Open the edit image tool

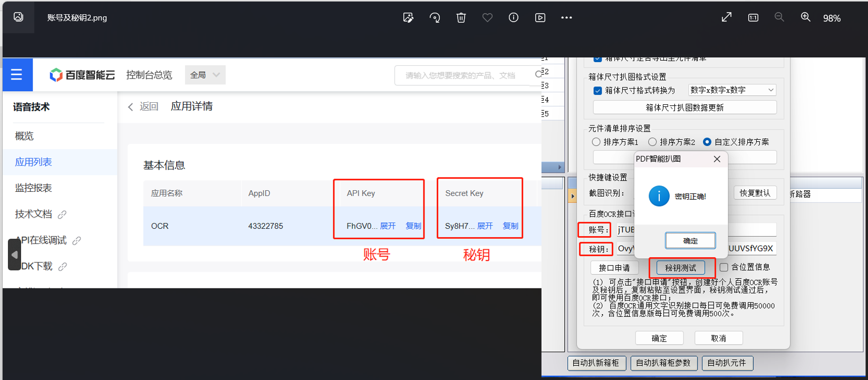point(408,17)
